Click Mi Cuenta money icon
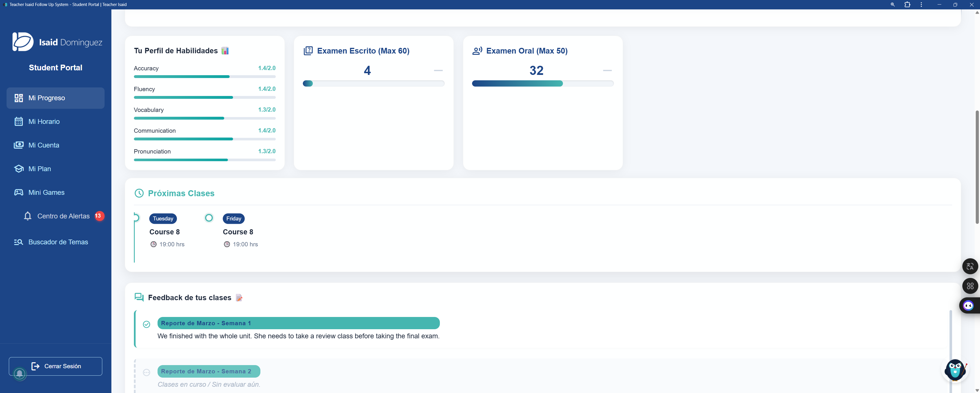980x393 pixels. coord(19,145)
